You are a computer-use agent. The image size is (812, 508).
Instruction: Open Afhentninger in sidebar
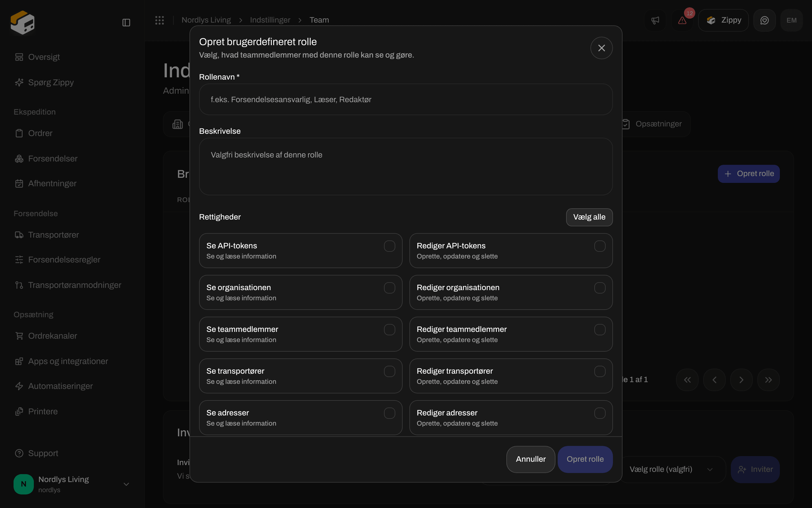pos(46,183)
